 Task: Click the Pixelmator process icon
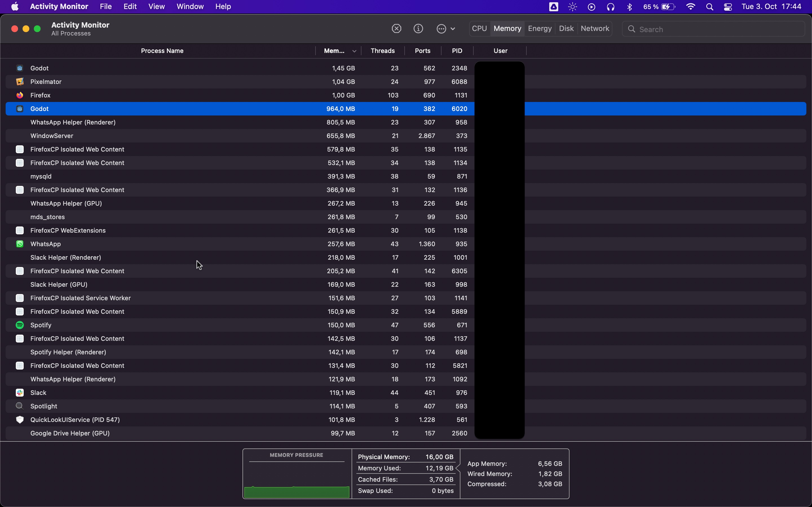pyautogui.click(x=20, y=81)
